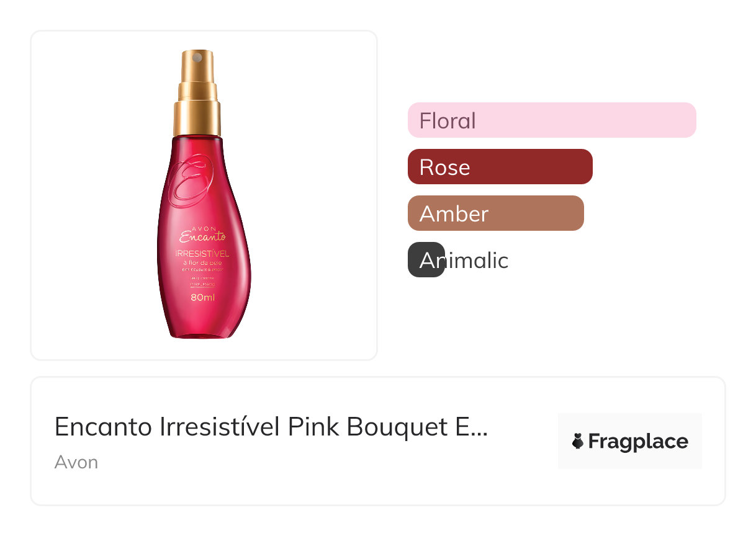The height and width of the screenshot is (536, 756).
Task: Click the Avon brand name below title
Action: tap(76, 462)
